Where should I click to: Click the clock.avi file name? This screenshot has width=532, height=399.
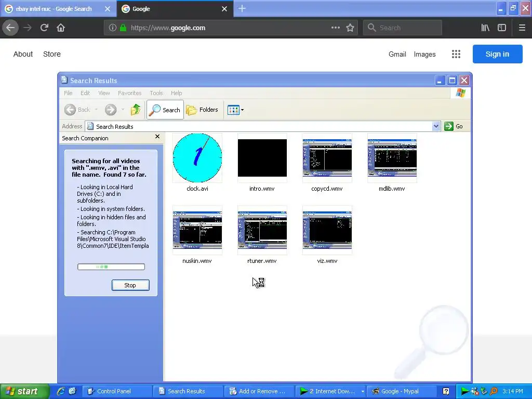pyautogui.click(x=197, y=189)
